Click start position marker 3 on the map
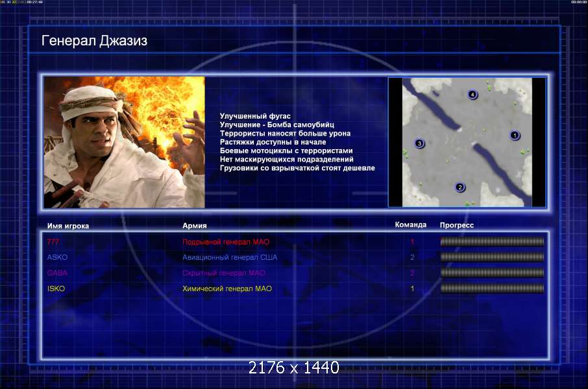Viewport: 588px width, 389px height. (419, 143)
